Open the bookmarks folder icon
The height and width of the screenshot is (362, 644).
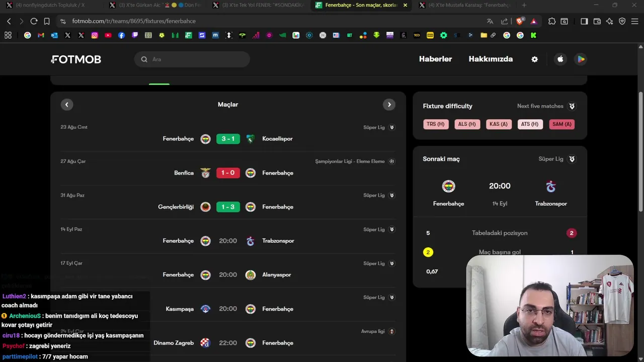484,35
